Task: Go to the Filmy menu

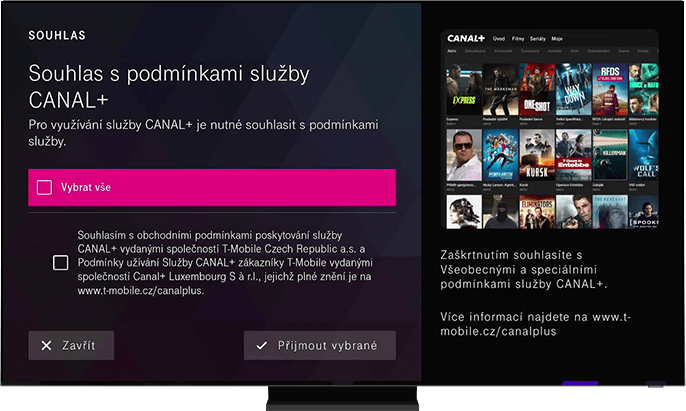Action: [x=518, y=39]
